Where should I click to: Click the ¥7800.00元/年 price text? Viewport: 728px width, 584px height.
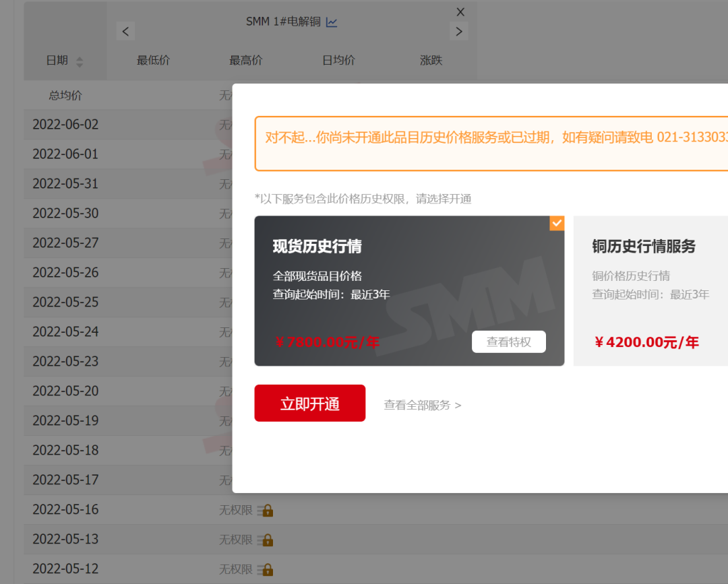point(327,342)
